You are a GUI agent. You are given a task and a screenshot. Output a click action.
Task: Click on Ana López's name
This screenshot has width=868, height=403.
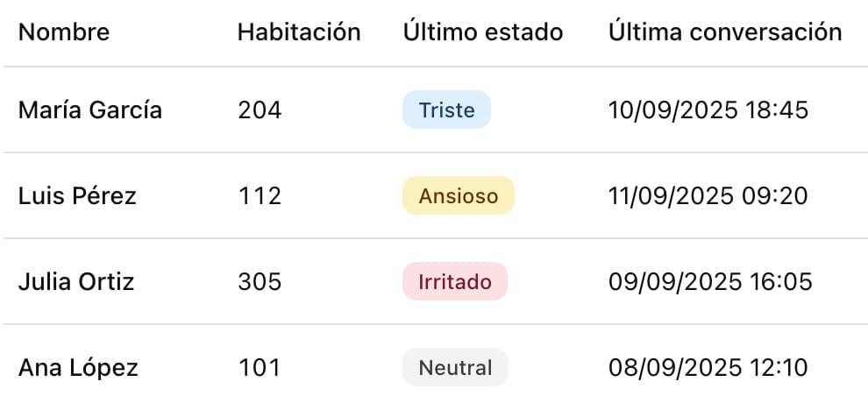(x=78, y=368)
